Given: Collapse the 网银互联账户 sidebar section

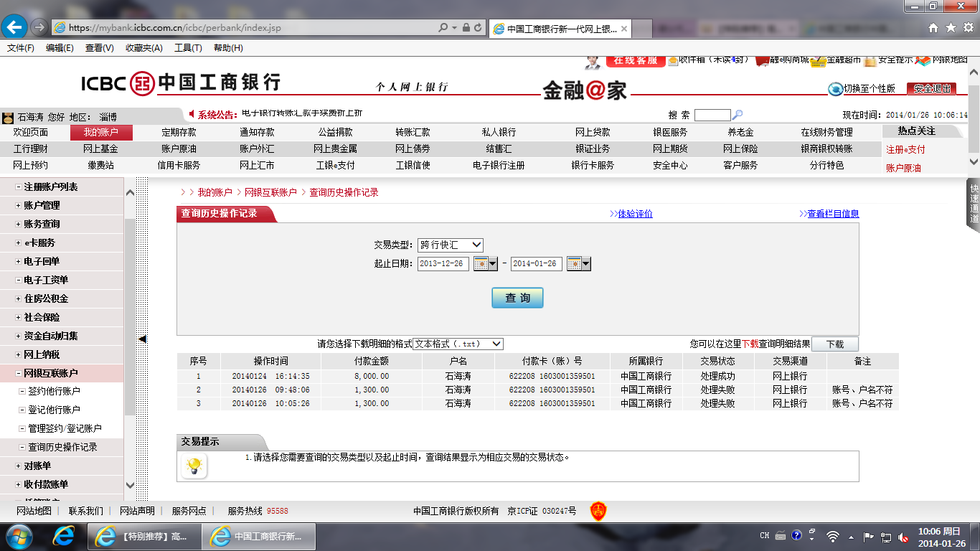Looking at the screenshot, I should pyautogui.click(x=50, y=373).
